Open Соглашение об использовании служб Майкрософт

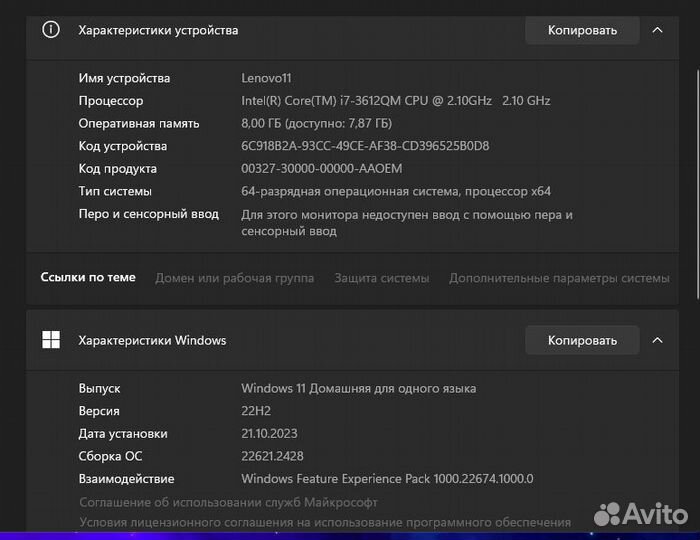(x=229, y=503)
